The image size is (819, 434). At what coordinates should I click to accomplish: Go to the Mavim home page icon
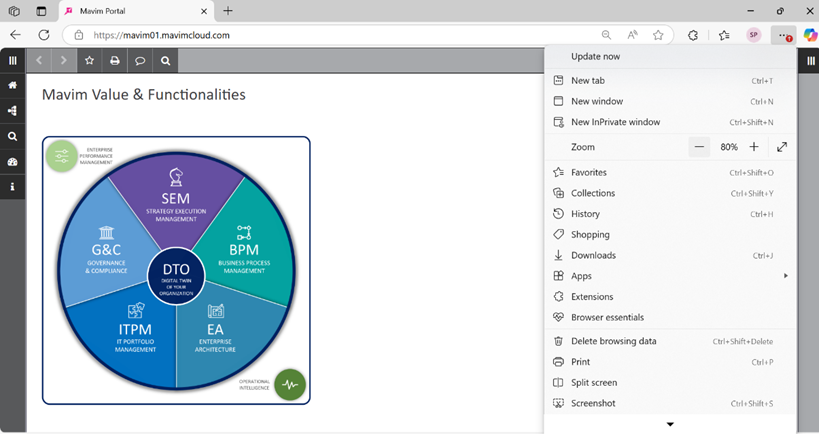(x=13, y=85)
